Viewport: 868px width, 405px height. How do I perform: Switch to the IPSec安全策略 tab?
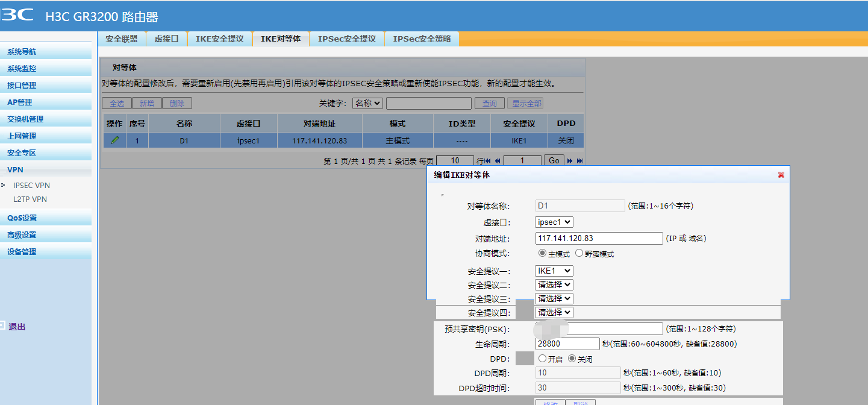click(422, 39)
